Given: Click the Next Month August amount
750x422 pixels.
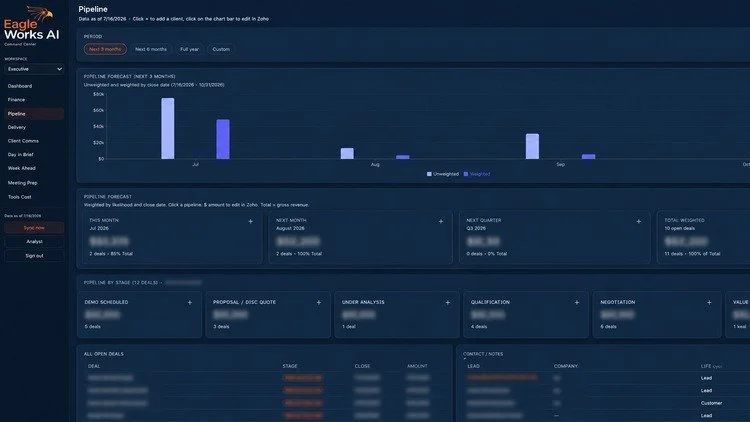Looking at the screenshot, I should 298,241.
